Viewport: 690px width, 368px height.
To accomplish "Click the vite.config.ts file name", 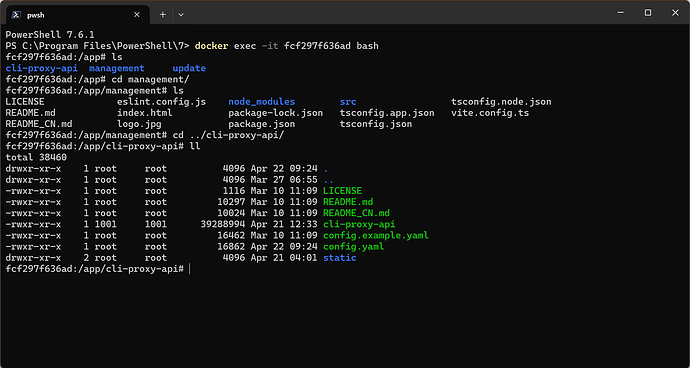I will [x=490, y=113].
